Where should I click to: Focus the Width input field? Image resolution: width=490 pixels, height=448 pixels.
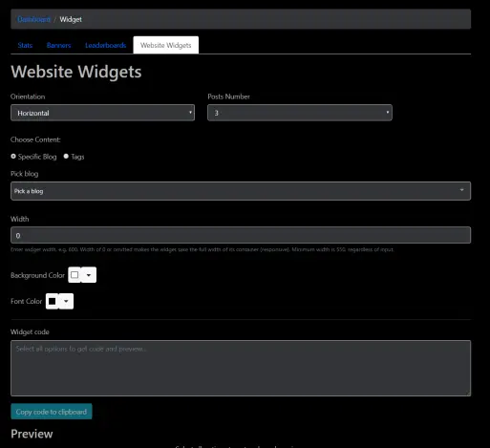click(241, 235)
